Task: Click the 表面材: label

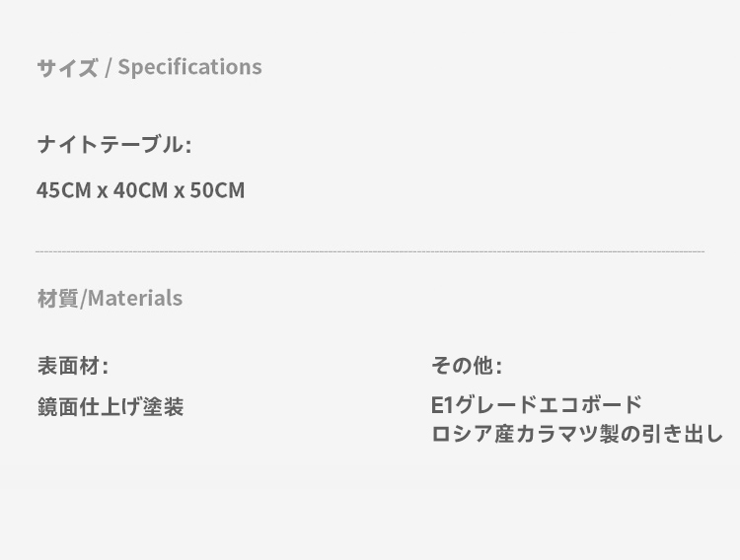Action: coord(73,366)
